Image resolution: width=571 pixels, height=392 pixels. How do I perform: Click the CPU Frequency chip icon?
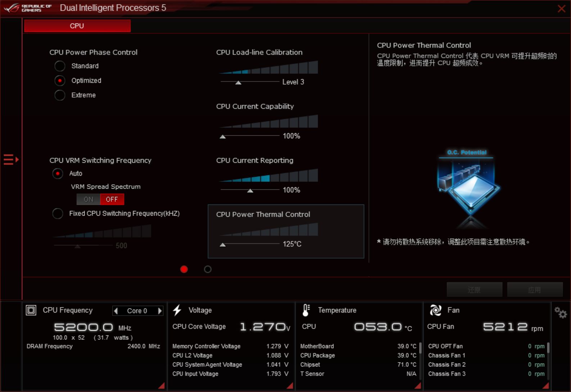(31, 310)
